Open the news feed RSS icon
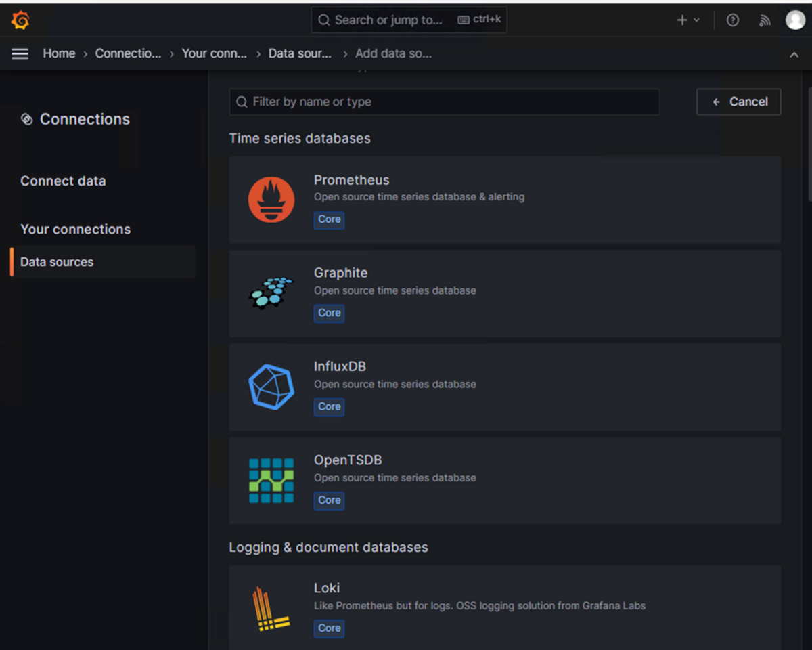Viewport: 812px width, 650px height. click(765, 20)
